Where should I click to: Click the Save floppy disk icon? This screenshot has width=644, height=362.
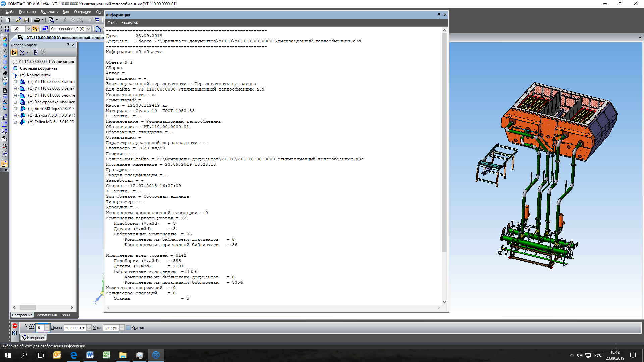click(x=26, y=20)
